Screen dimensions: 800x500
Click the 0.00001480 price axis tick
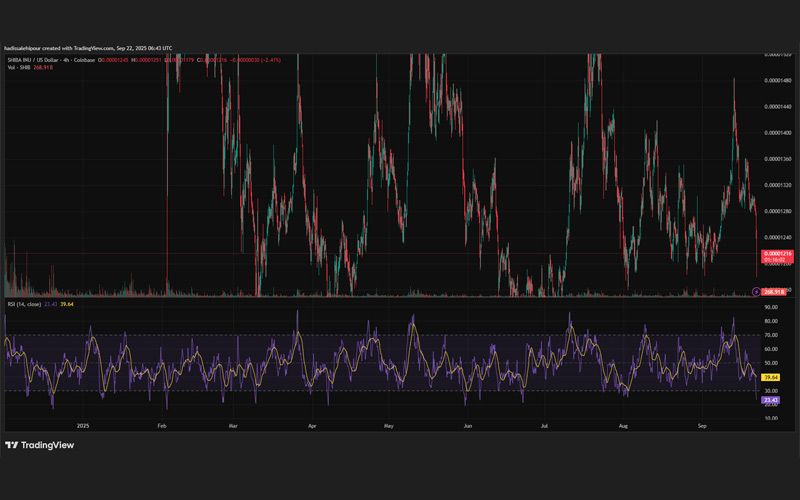[778, 80]
